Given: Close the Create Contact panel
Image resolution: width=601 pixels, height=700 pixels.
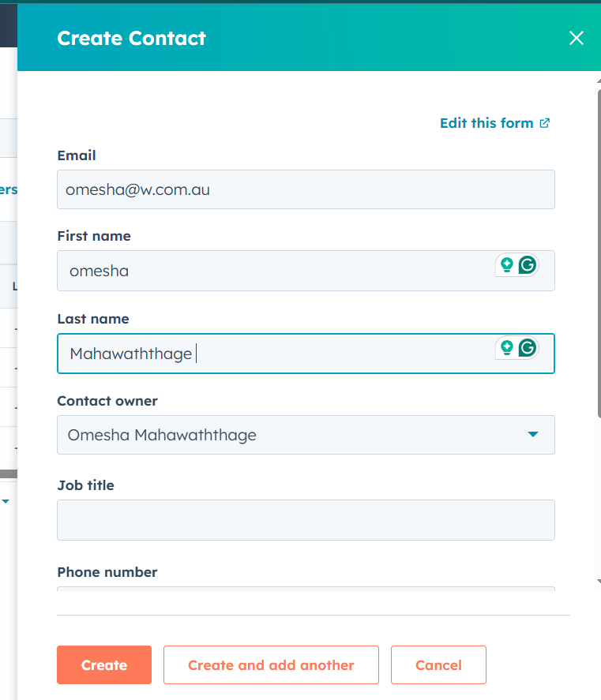Looking at the screenshot, I should (x=577, y=38).
